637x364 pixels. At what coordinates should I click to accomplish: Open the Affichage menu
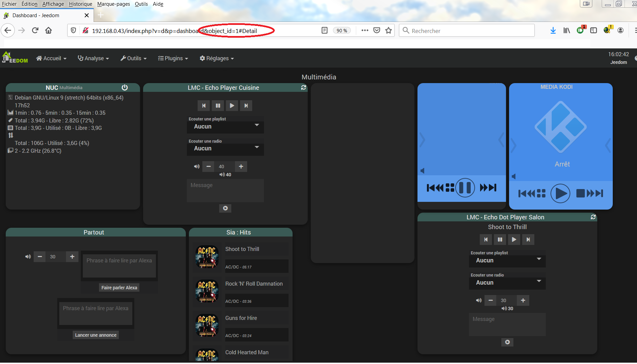tap(53, 4)
